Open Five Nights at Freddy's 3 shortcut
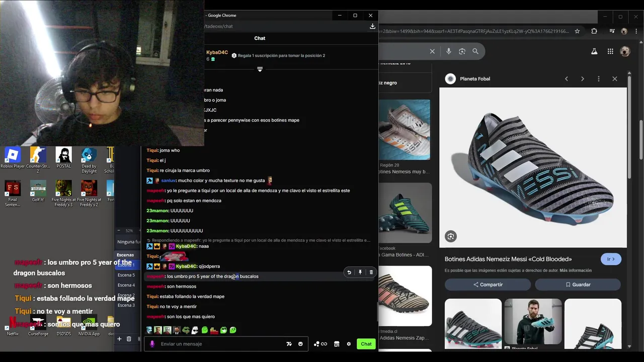The height and width of the screenshot is (362, 644). pos(63,194)
